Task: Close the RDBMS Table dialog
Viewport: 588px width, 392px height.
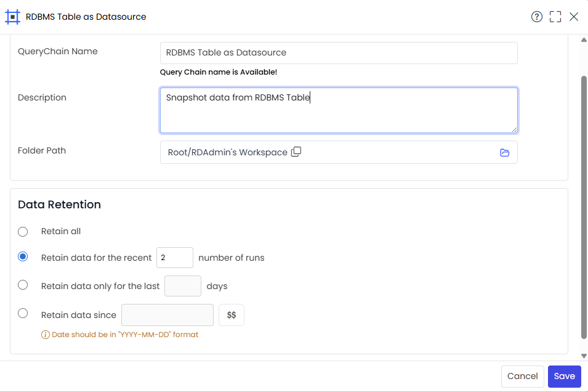Action: [574, 17]
